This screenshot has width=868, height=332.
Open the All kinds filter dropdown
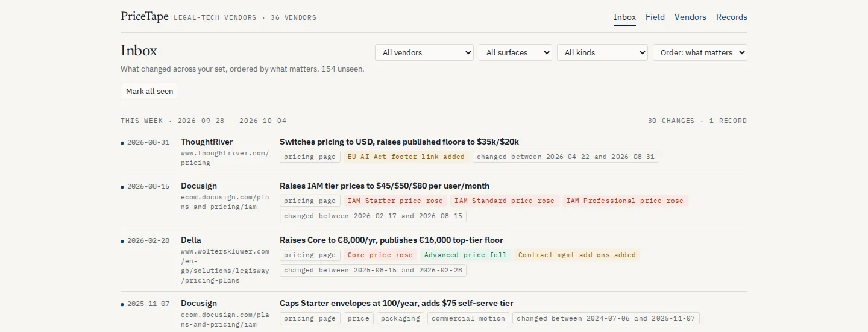602,52
